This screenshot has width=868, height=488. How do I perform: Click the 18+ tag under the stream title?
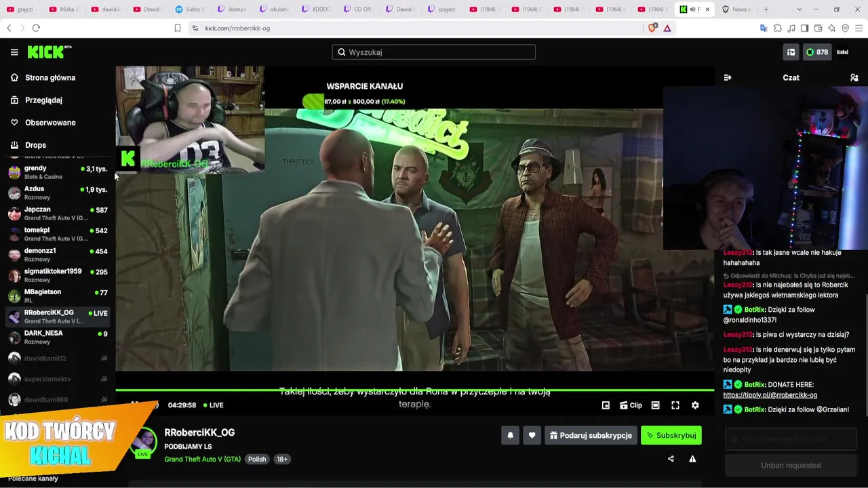(282, 460)
